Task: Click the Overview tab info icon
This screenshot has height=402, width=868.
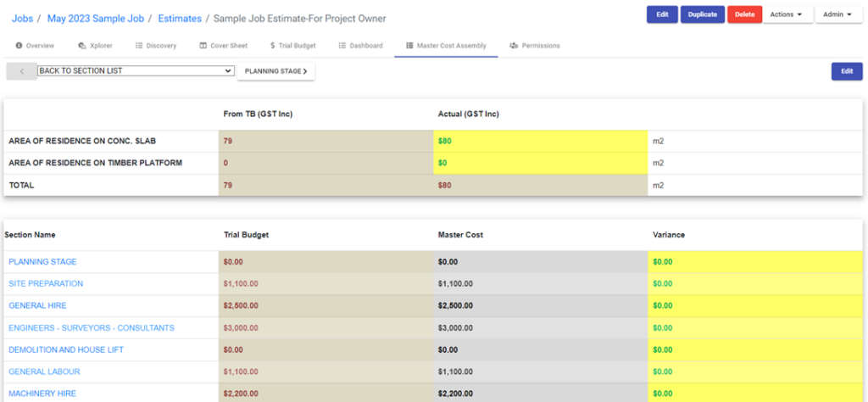Action: pos(19,46)
